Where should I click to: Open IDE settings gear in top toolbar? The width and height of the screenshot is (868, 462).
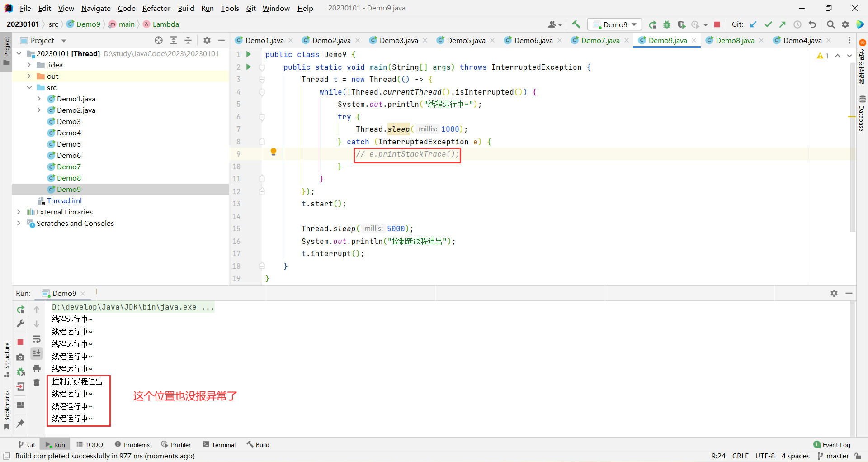point(845,24)
